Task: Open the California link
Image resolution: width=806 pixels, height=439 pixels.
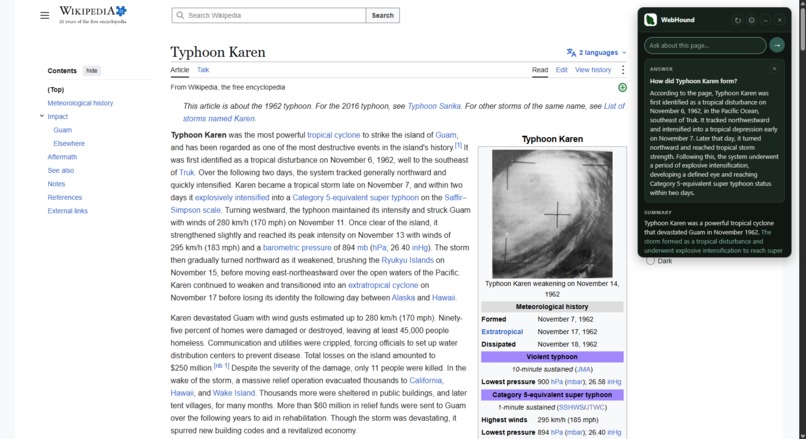Action: pos(425,380)
